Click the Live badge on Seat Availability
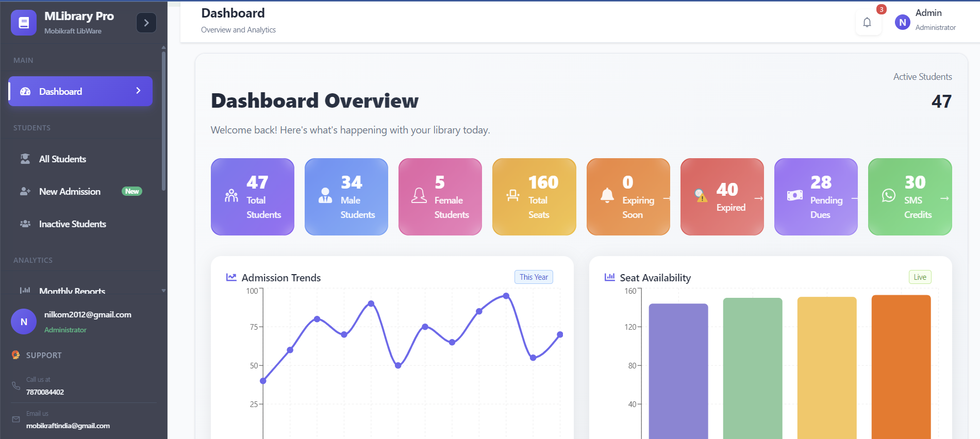The image size is (980, 439). click(920, 277)
